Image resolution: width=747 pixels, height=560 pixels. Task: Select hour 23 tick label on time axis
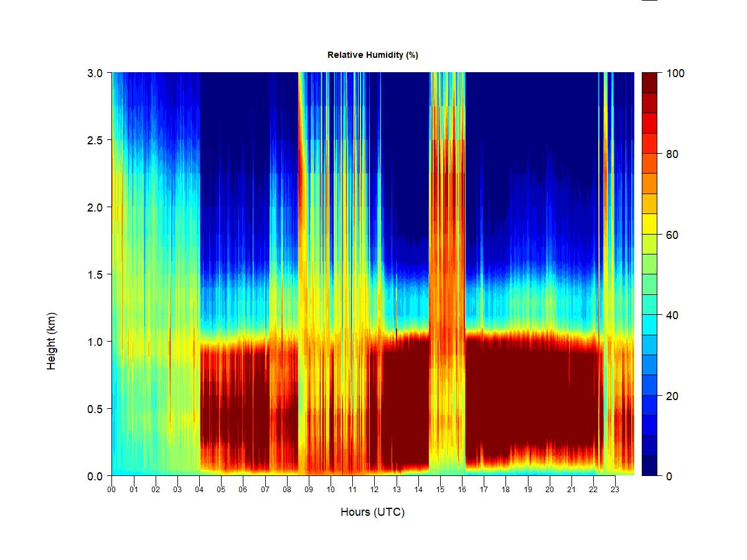[x=615, y=490]
